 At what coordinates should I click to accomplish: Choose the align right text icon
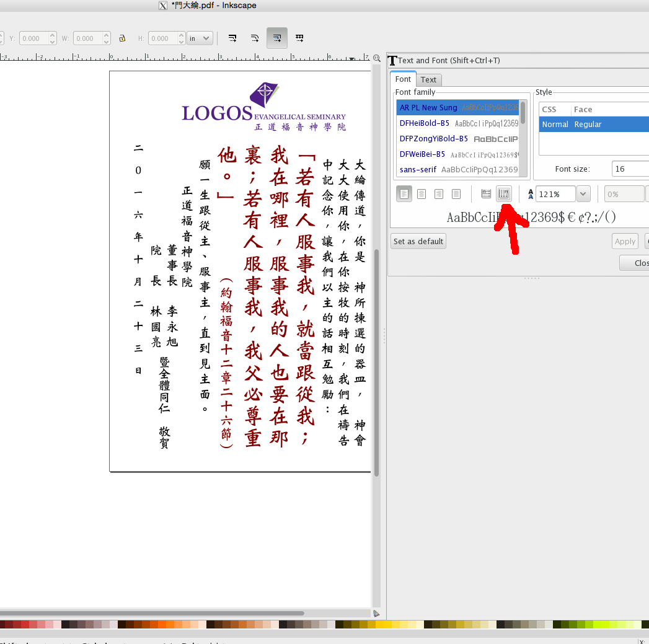(x=439, y=194)
